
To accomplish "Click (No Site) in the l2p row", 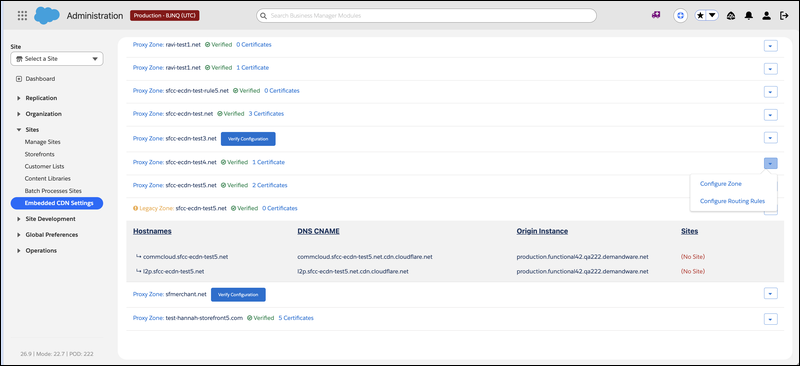I will pos(693,272).
